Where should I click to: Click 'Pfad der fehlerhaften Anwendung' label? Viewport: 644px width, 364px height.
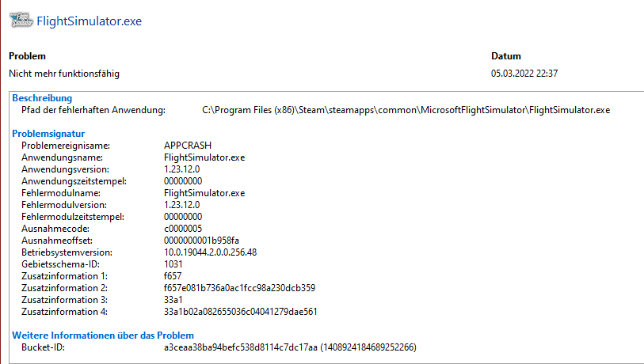tap(93, 110)
